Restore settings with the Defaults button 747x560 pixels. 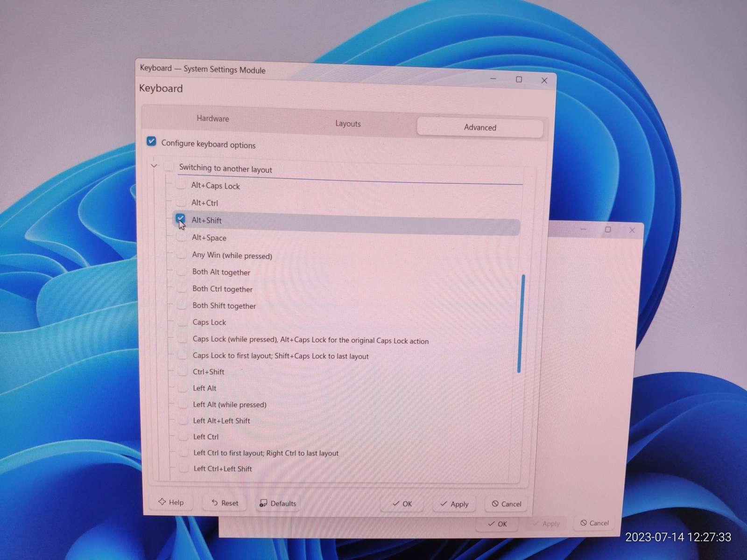[x=278, y=504]
